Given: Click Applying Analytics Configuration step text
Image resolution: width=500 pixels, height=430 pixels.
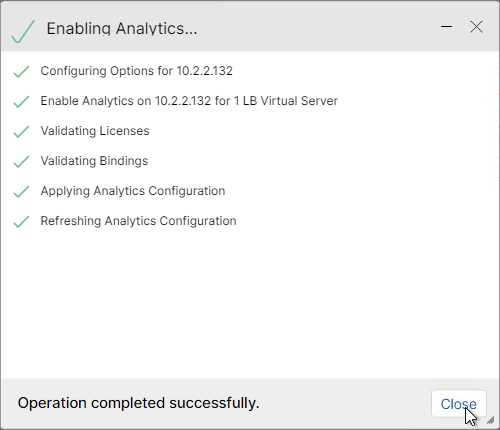Looking at the screenshot, I should pyautogui.click(x=133, y=191).
